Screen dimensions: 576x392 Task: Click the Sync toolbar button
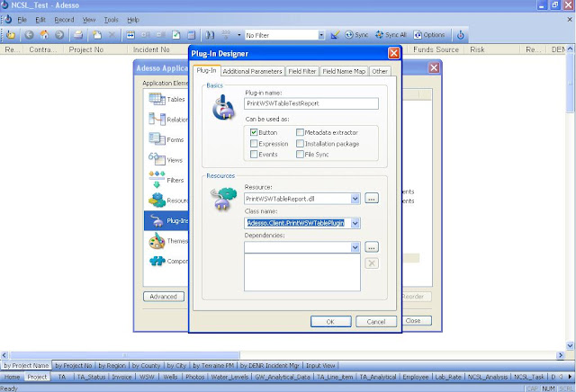(356, 35)
